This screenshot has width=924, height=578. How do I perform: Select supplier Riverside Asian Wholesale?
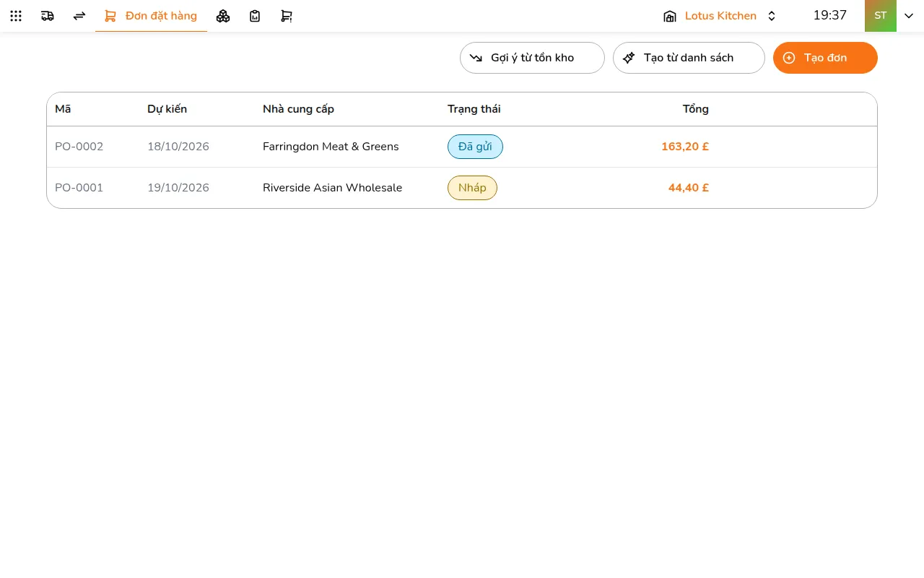tap(332, 188)
